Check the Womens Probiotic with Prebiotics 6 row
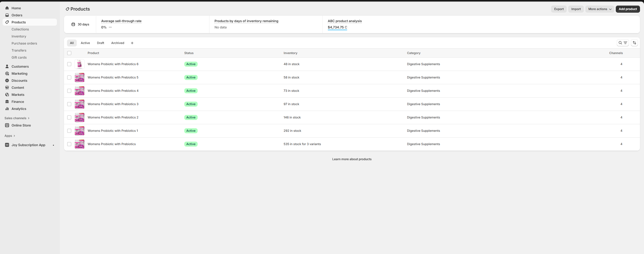Viewport: 644px width, 254px height. 69,64
